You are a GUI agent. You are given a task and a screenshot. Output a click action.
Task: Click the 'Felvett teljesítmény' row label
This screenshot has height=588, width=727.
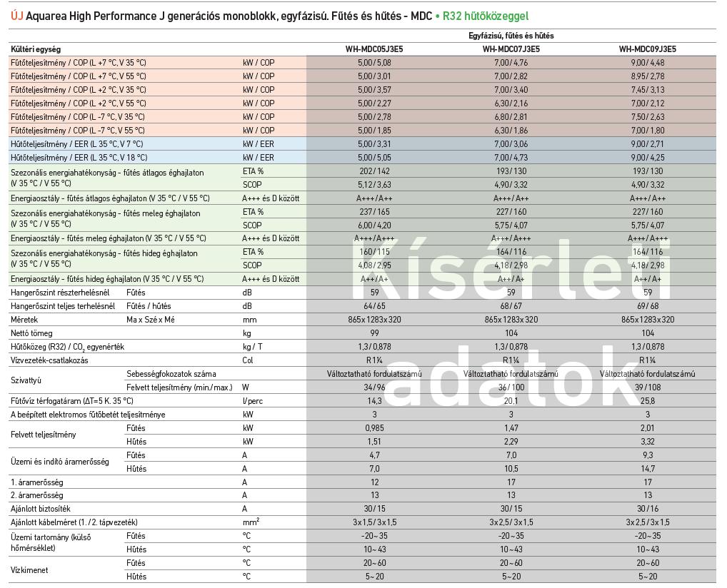pos(43,435)
